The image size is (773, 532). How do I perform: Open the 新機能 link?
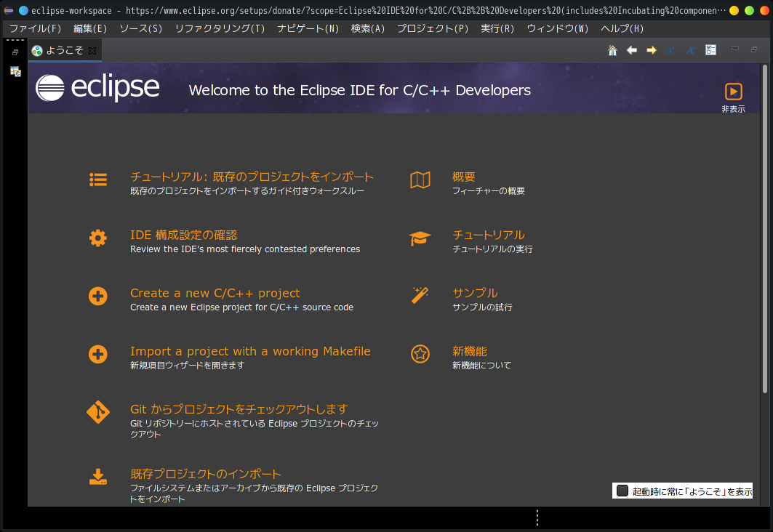[470, 351]
